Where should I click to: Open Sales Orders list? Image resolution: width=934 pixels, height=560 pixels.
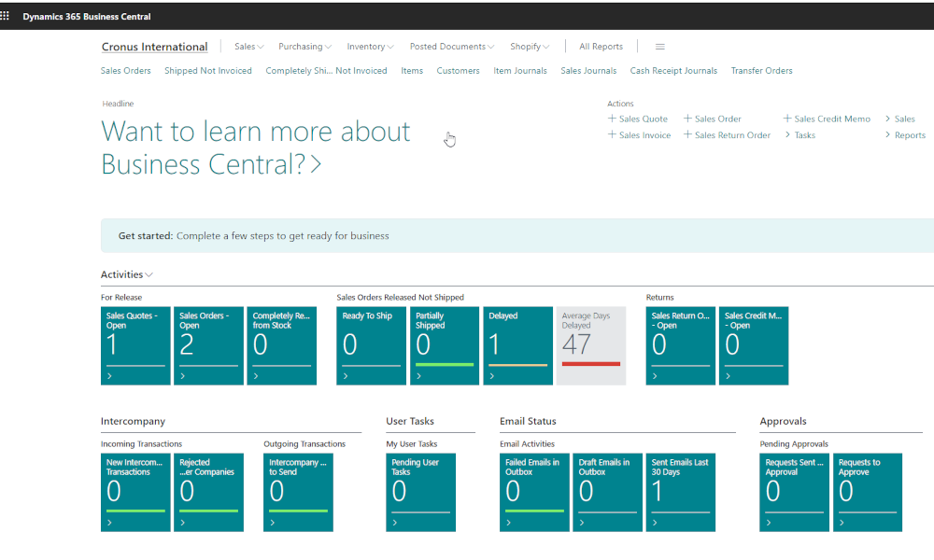point(126,70)
